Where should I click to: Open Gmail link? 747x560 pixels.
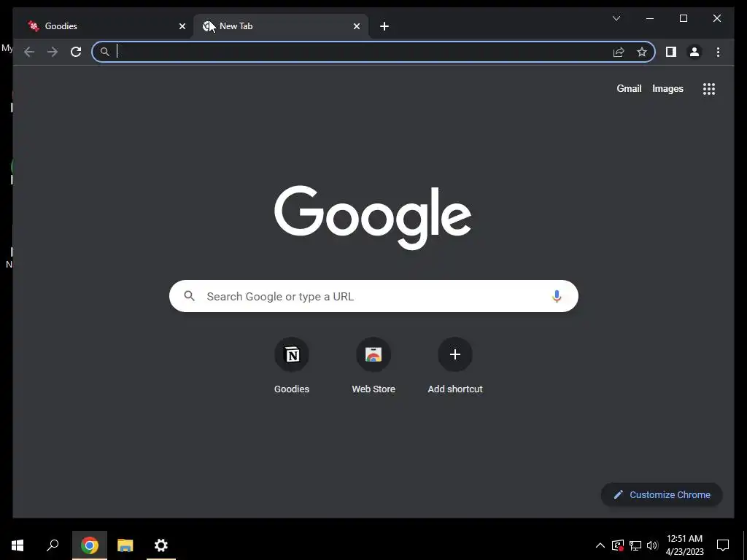629,88
